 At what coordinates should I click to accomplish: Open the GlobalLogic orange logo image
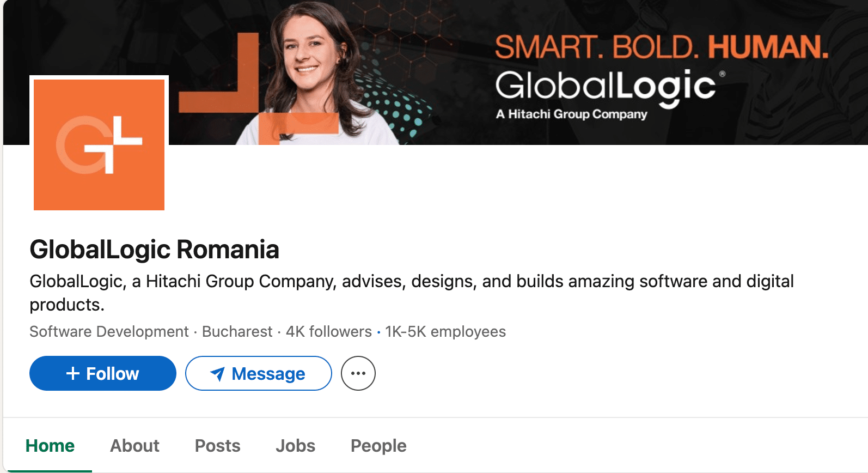coord(99,144)
